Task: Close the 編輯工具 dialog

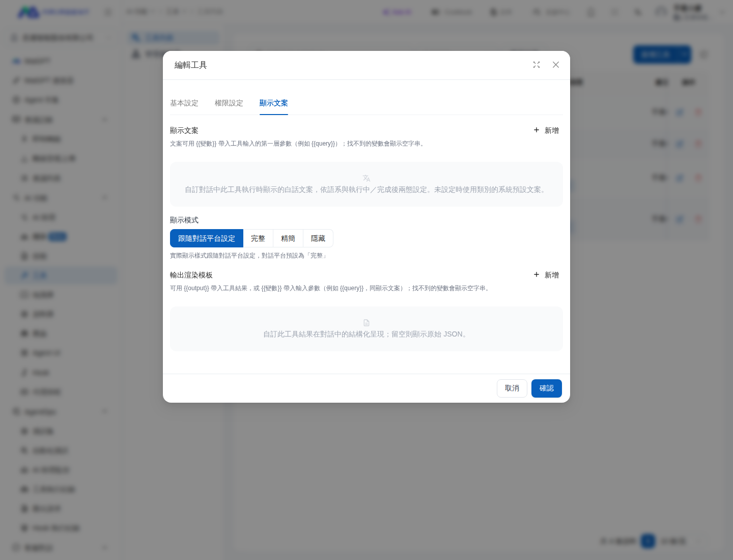Action: click(556, 65)
